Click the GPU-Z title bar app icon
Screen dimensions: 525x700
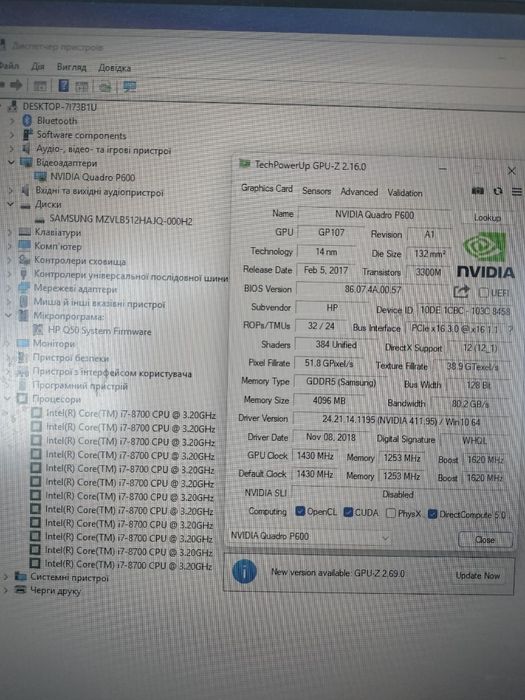pos(244,164)
